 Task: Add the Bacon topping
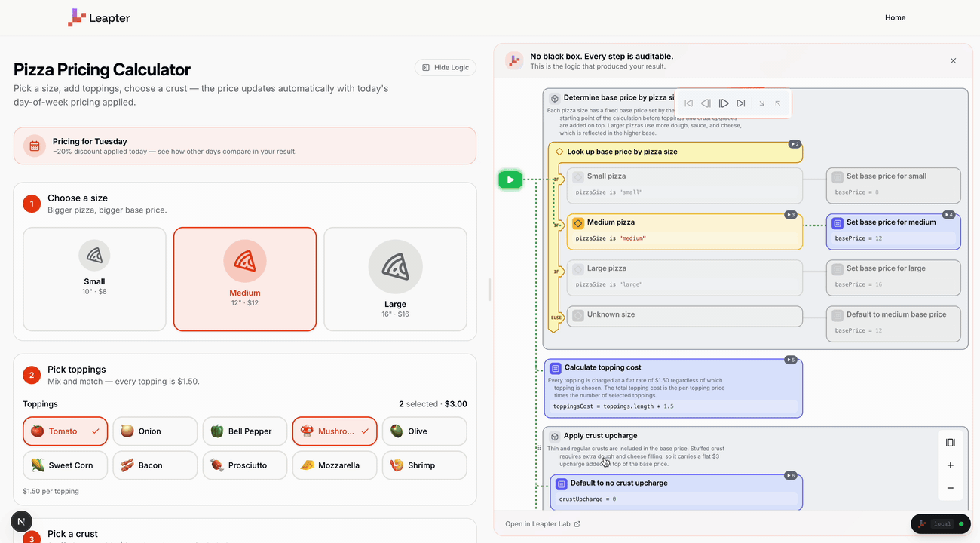pos(155,465)
